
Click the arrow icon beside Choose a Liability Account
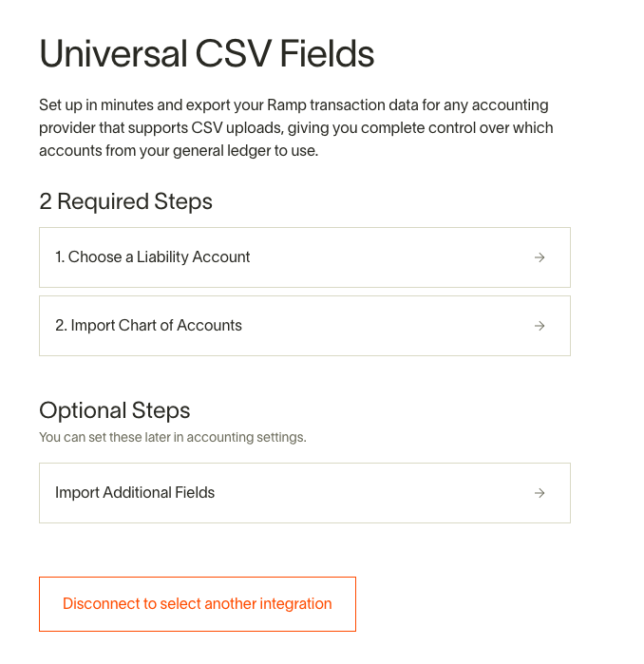click(x=539, y=257)
